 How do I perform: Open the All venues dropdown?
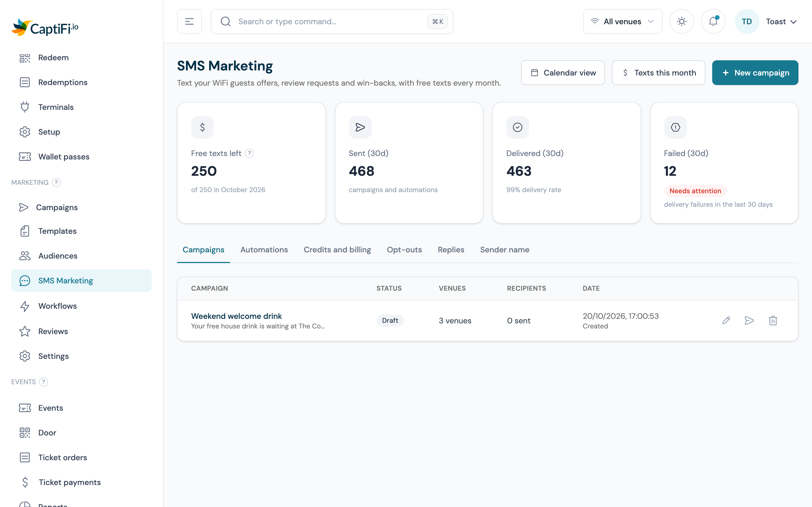tap(623, 21)
